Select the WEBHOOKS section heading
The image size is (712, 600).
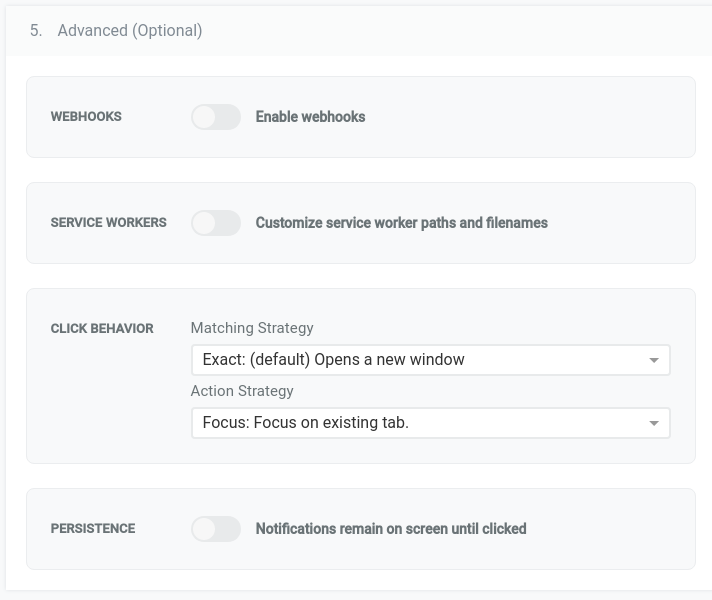coord(86,117)
